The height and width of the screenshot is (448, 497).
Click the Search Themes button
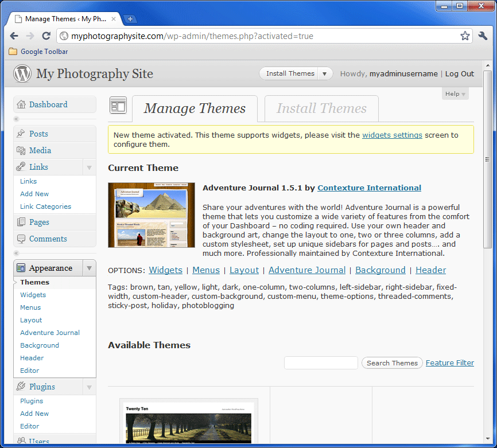(x=392, y=363)
